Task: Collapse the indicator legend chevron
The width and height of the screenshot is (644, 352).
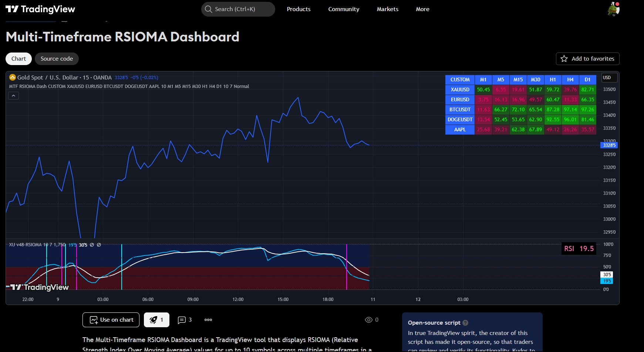Action: point(13,96)
